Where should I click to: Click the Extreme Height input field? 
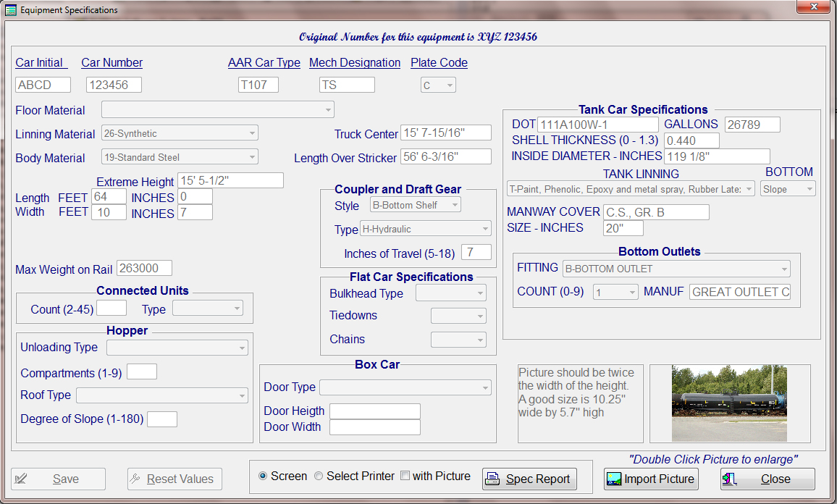pyautogui.click(x=230, y=180)
